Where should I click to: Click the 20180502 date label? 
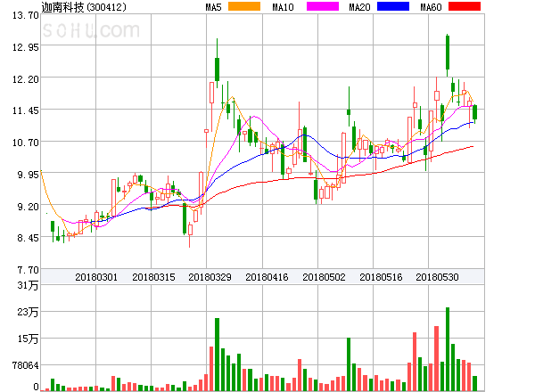tap(324, 277)
